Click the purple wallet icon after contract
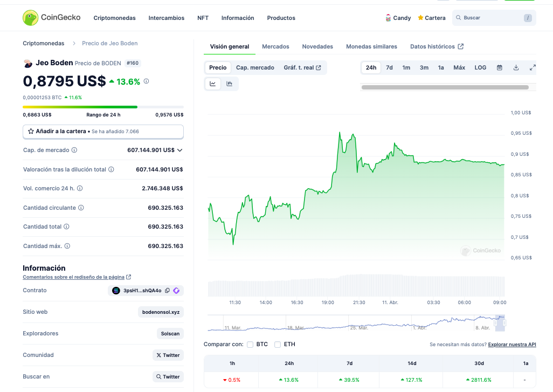 pyautogui.click(x=176, y=291)
